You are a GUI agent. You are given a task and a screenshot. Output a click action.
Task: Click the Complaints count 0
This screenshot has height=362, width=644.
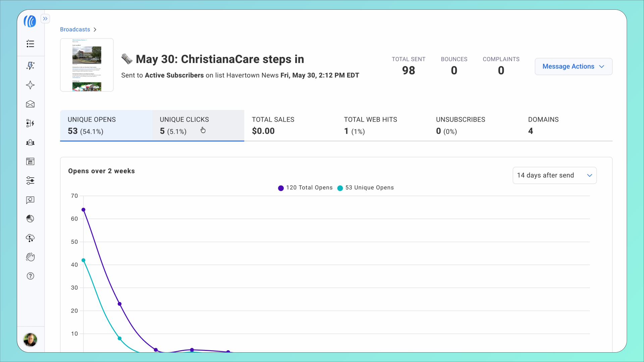pos(501,71)
